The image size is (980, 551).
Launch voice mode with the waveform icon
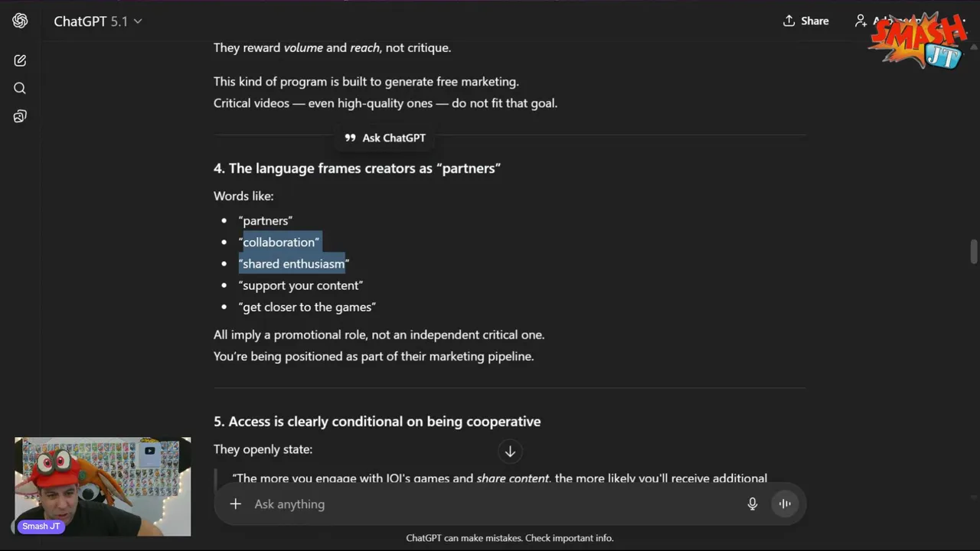[785, 504]
